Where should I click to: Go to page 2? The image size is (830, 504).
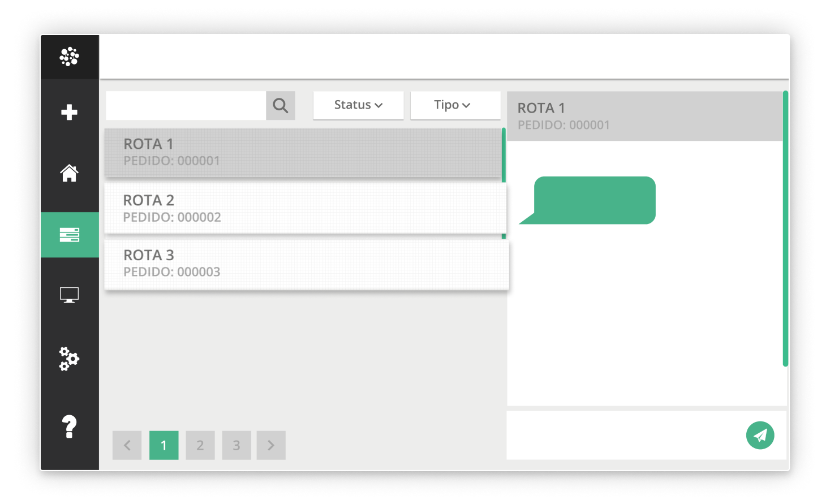pyautogui.click(x=200, y=445)
